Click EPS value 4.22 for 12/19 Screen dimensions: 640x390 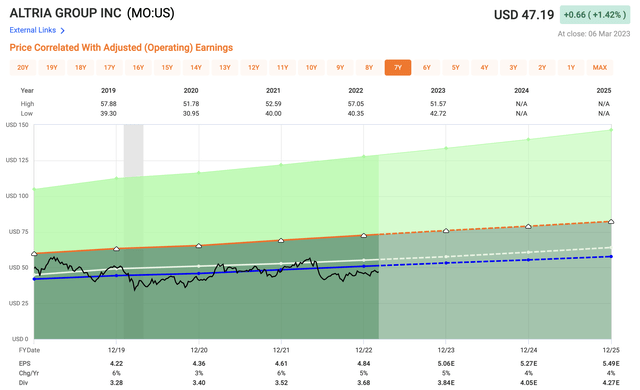pyautogui.click(x=116, y=363)
